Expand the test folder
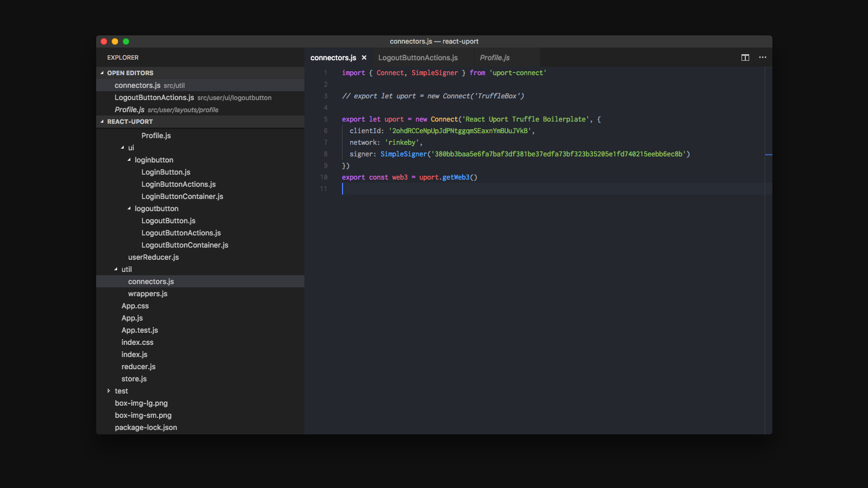The image size is (868, 488). click(121, 391)
